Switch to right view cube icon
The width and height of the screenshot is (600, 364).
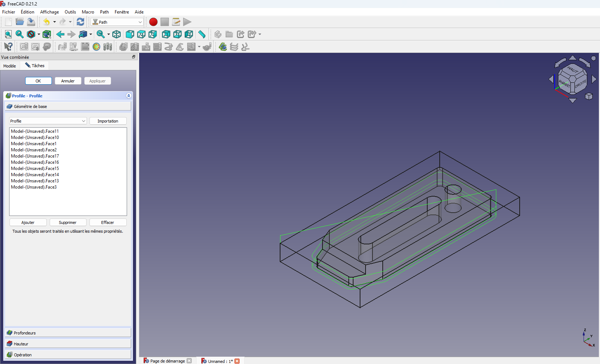[153, 34]
